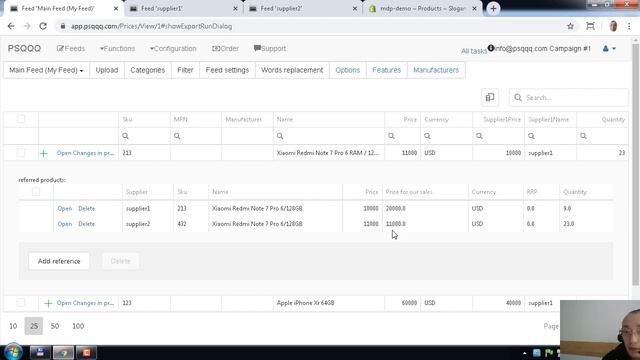Set page size to 50
The width and height of the screenshot is (640, 360).
(x=55, y=326)
